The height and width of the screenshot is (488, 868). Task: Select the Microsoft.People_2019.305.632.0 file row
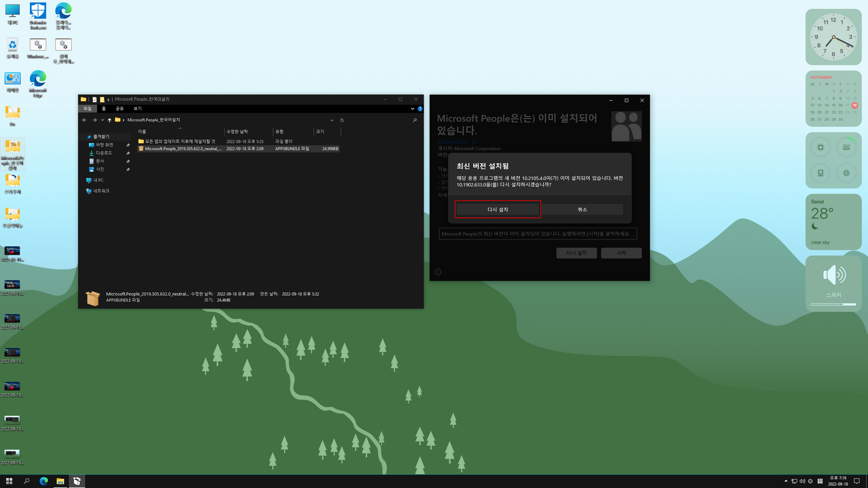[238, 149]
